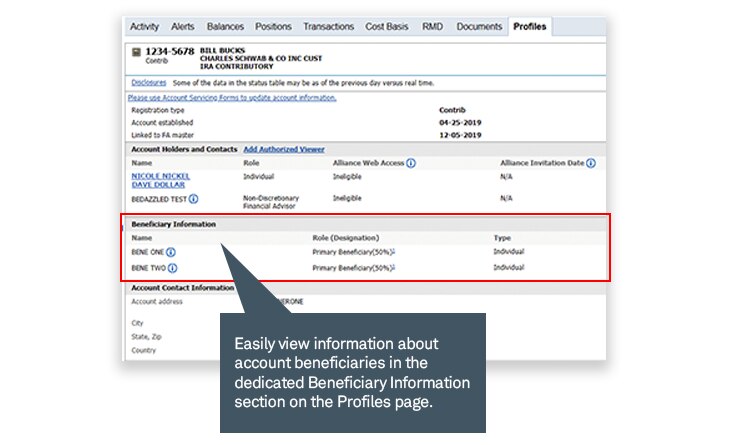Select BEDAZZLED TEST contact name

(159, 199)
